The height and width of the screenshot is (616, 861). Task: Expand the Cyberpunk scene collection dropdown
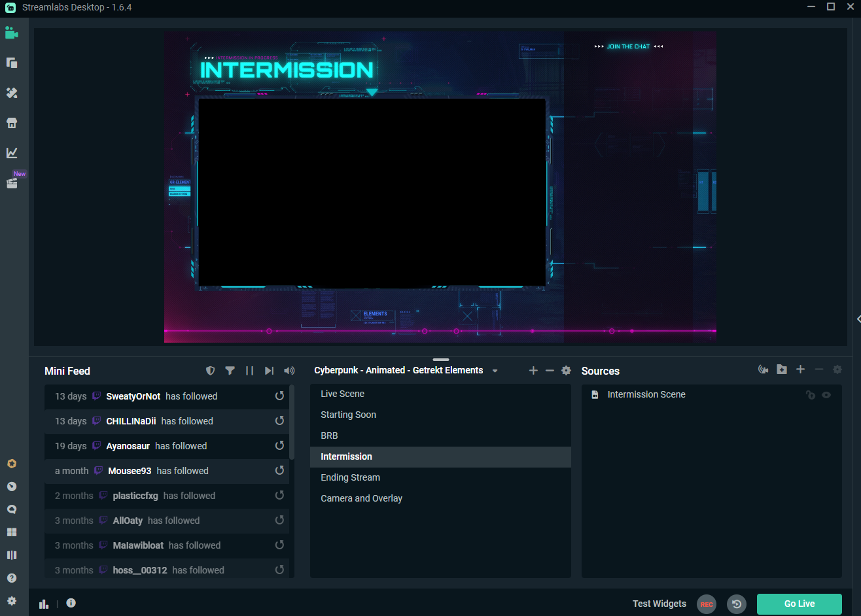click(x=495, y=371)
